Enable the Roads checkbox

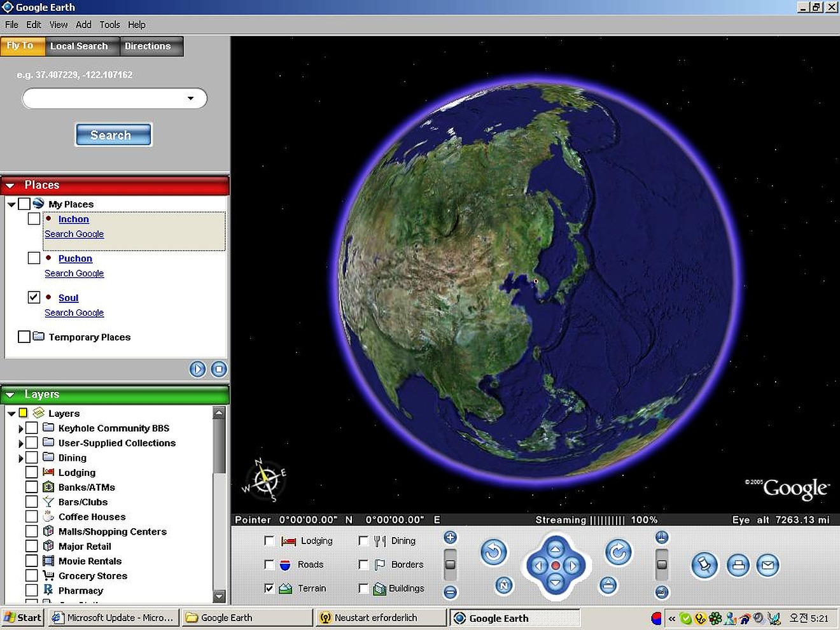tap(269, 564)
